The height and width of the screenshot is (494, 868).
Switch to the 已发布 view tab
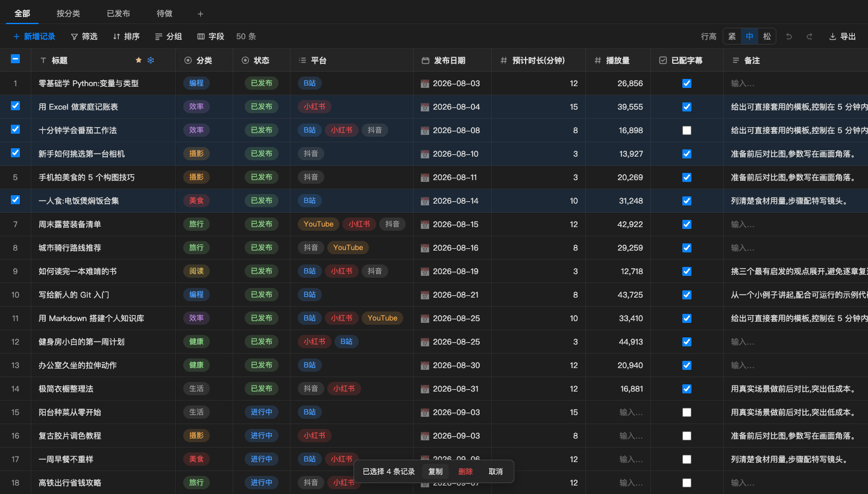pos(118,13)
